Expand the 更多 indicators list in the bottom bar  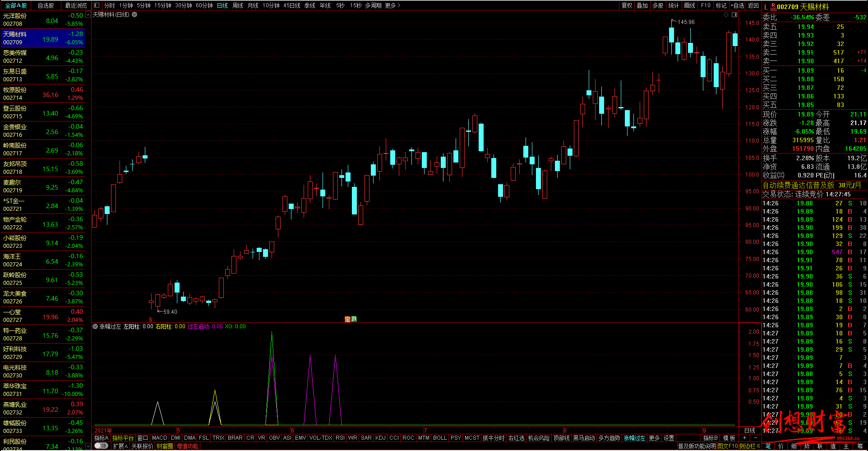pyautogui.click(x=654, y=438)
